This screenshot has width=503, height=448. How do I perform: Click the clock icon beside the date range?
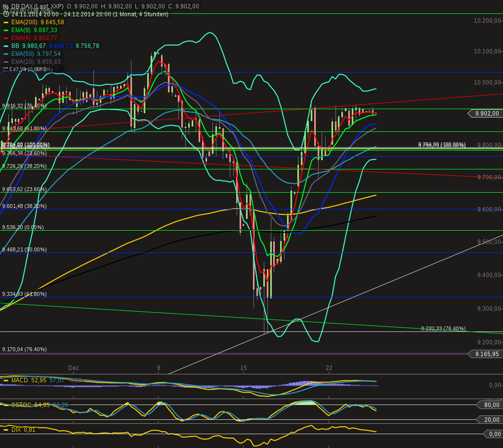point(5,14)
